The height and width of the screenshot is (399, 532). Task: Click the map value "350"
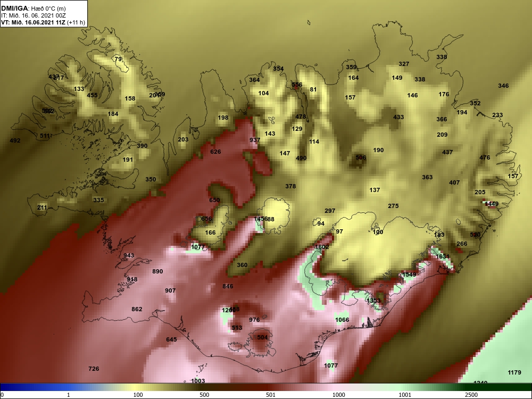[151, 179]
